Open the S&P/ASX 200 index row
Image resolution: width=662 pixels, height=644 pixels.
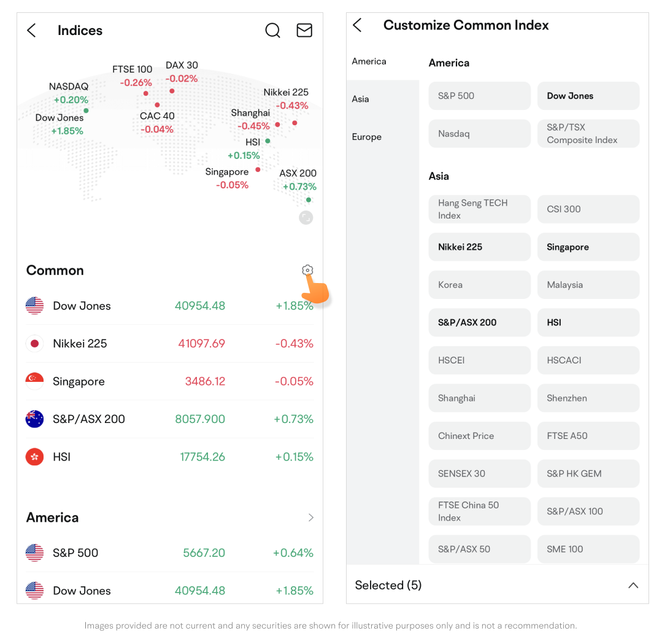(x=169, y=419)
